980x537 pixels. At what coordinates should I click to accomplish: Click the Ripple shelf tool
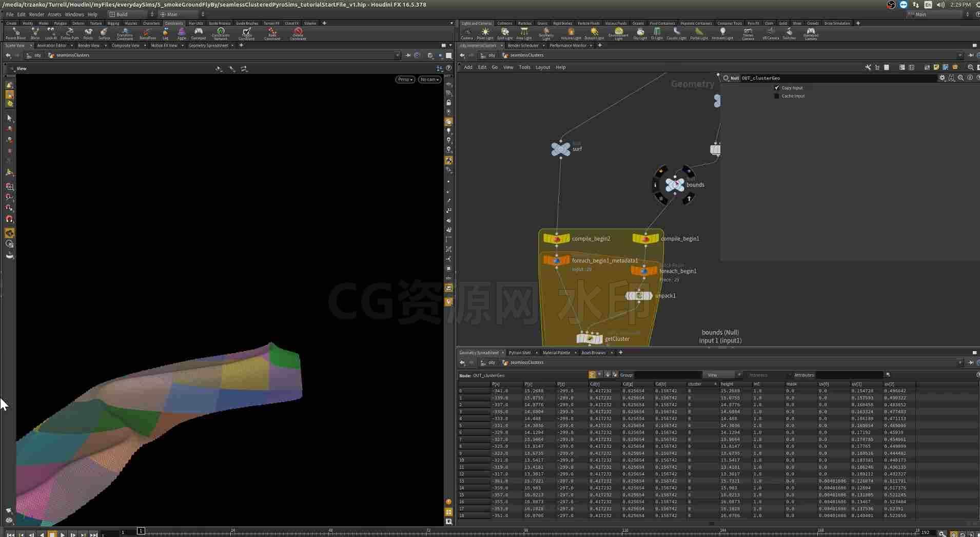[x=182, y=34]
